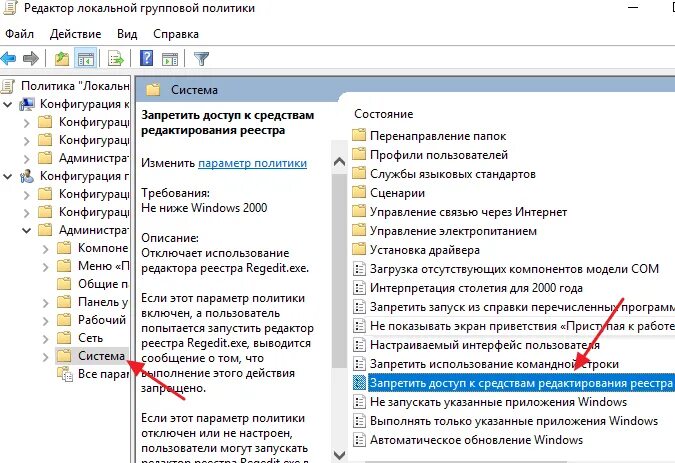Open the Действие menu
675x463 pixels.
click(x=75, y=34)
